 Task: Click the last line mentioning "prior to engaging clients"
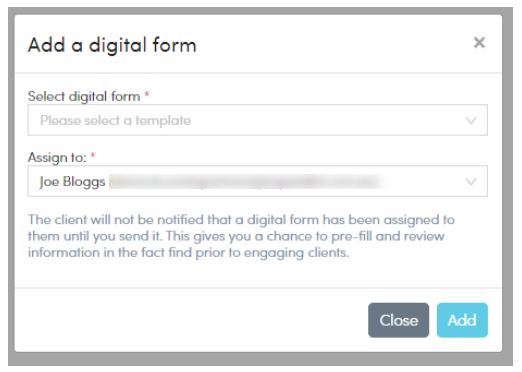pyautogui.click(x=189, y=253)
